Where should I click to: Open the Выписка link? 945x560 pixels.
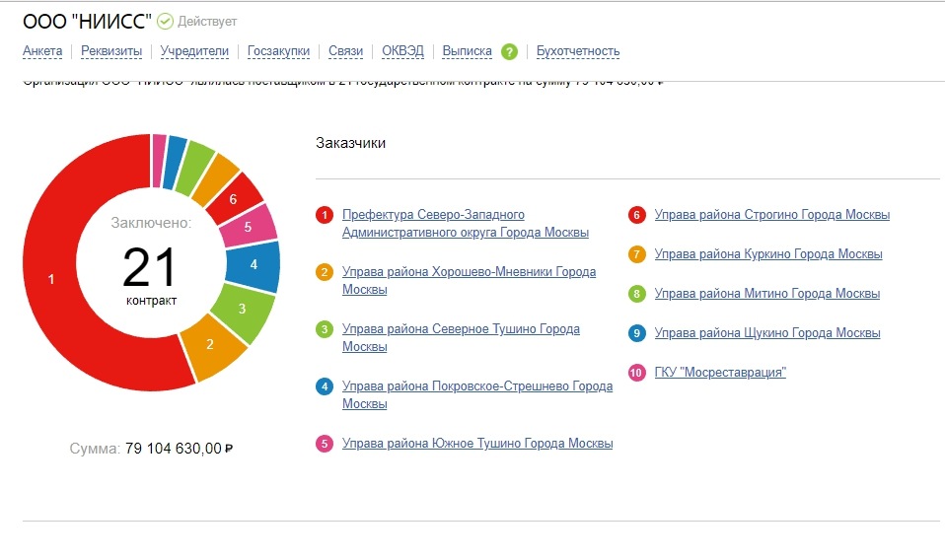pos(468,51)
